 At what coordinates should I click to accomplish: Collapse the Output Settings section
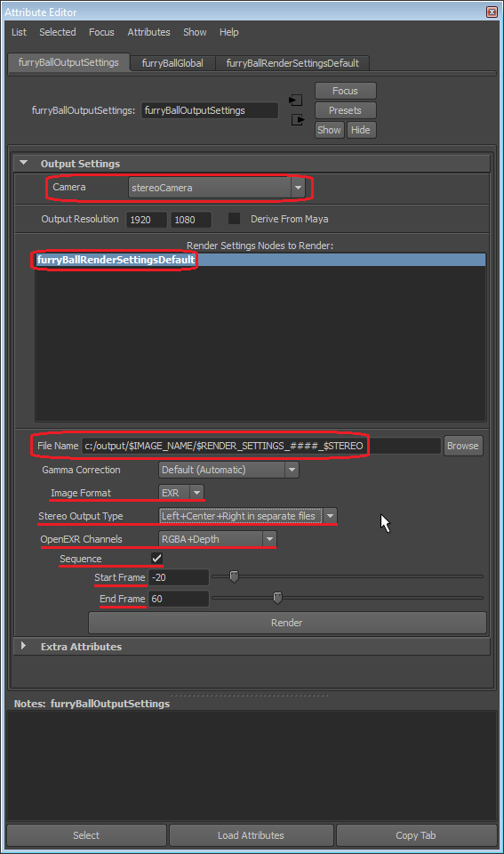(x=23, y=163)
